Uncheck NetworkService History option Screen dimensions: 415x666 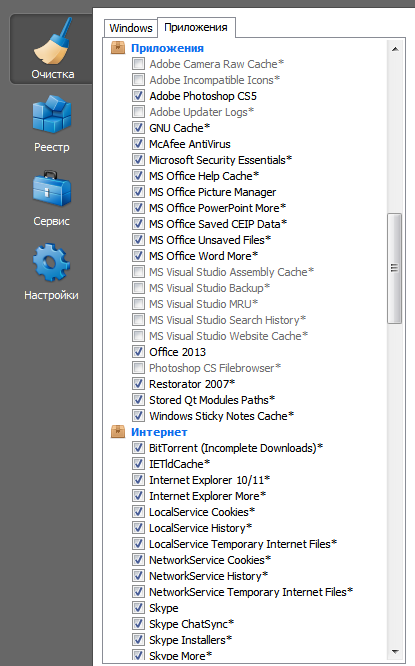pyautogui.click(x=138, y=576)
